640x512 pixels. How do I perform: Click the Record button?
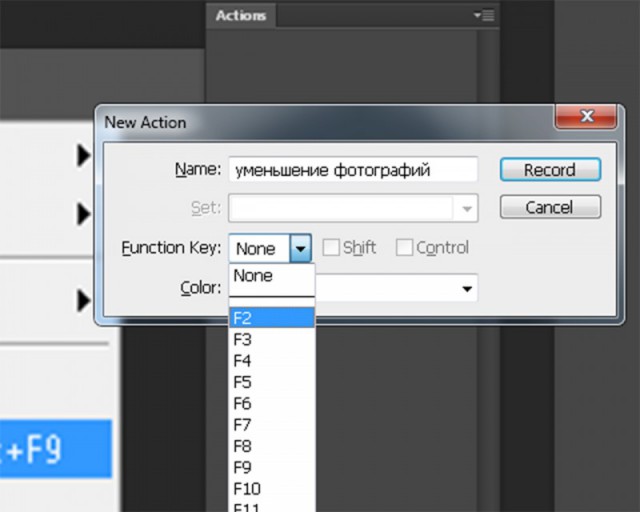[x=550, y=169]
